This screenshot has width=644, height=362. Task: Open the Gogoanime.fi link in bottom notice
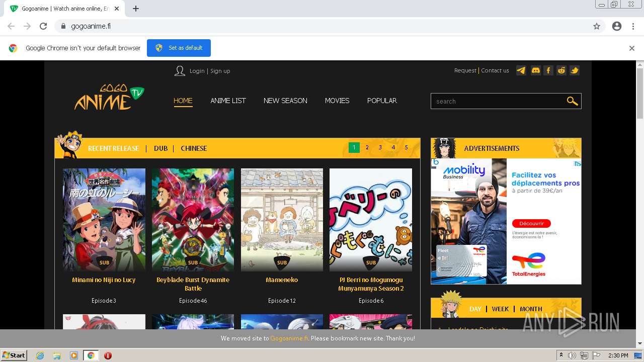point(289,338)
